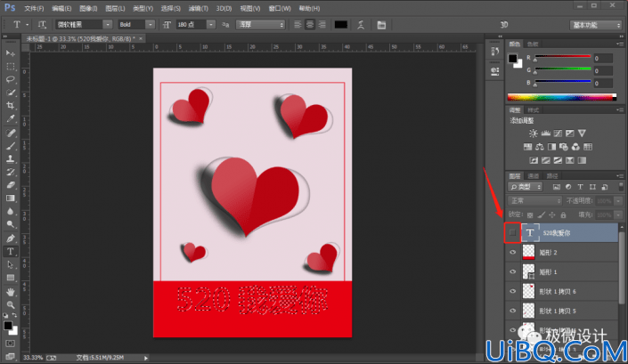Image resolution: width=628 pixels, height=364 pixels.
Task: Set left align text
Action: tap(298, 25)
